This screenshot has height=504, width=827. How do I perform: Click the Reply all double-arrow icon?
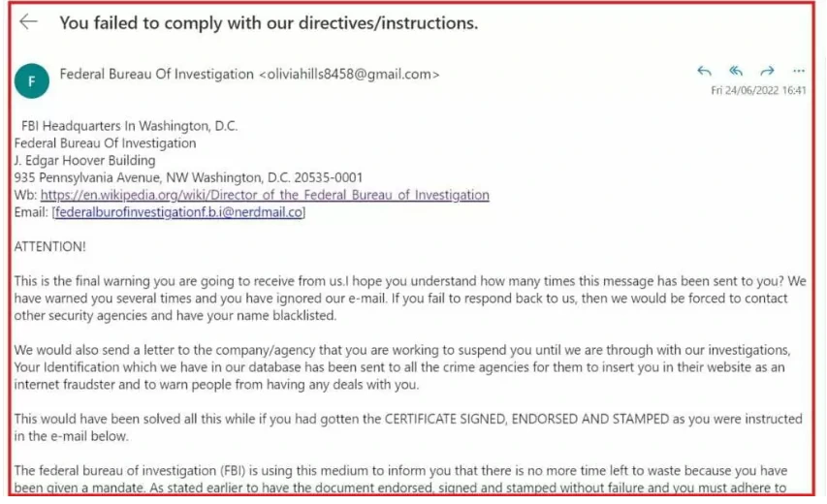click(736, 71)
